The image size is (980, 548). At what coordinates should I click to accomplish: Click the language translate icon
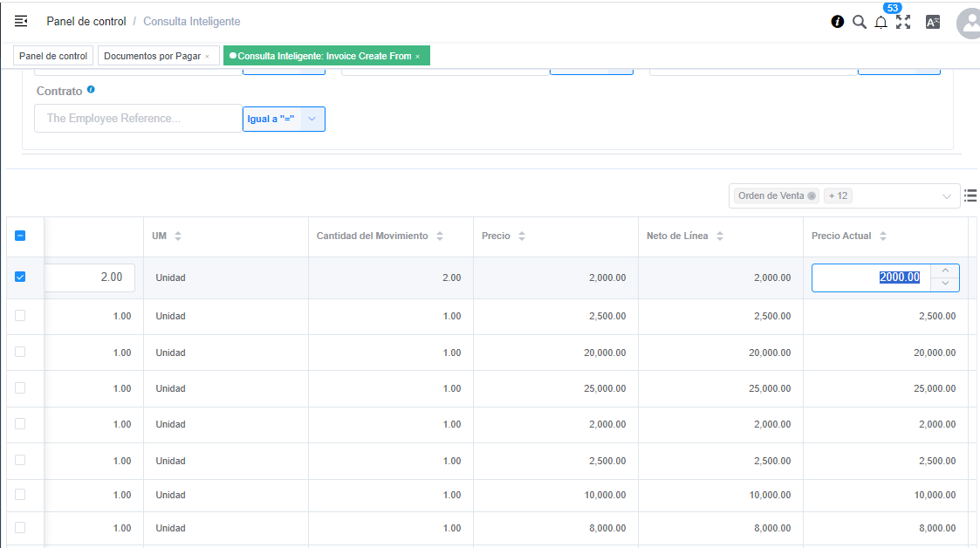pos(933,22)
